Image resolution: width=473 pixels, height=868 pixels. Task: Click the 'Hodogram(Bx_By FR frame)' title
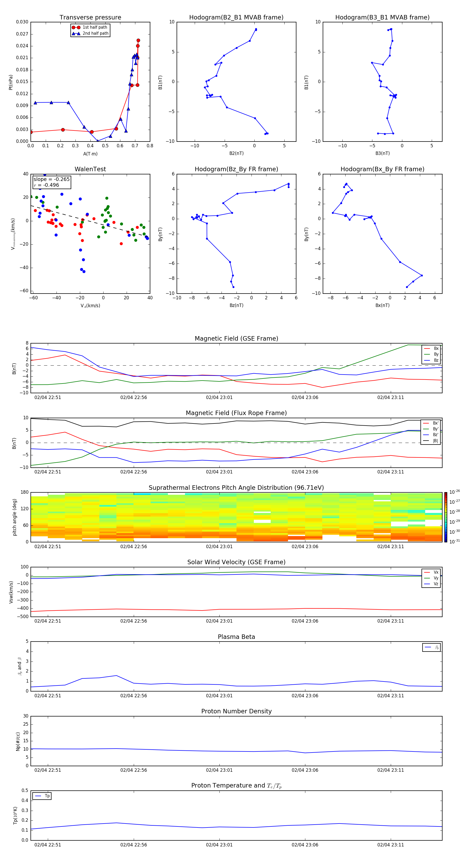382,169
